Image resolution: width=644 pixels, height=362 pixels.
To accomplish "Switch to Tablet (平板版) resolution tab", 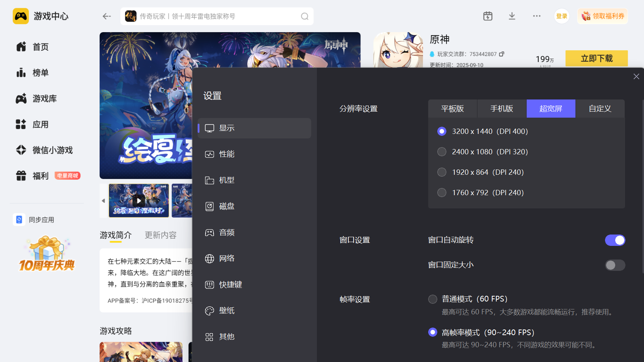I will [452, 109].
